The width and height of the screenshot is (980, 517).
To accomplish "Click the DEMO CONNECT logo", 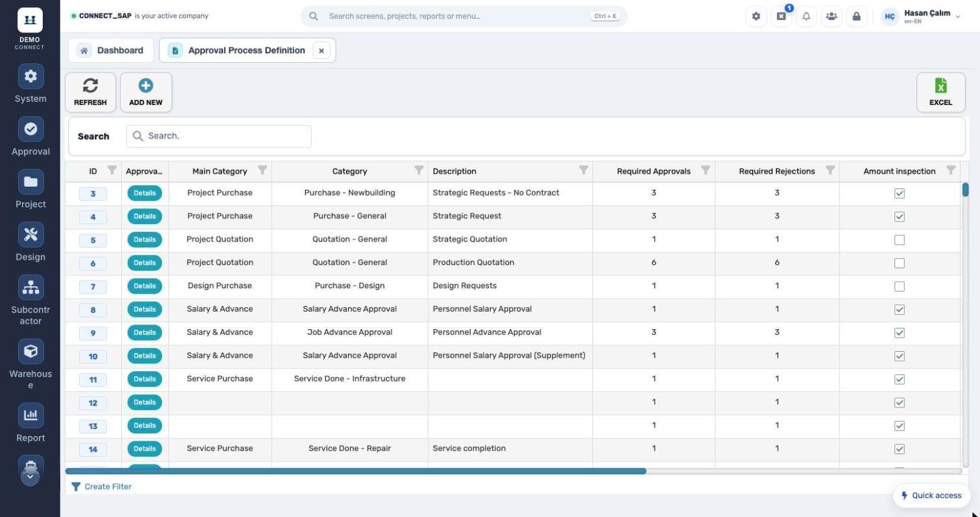I will [x=30, y=28].
